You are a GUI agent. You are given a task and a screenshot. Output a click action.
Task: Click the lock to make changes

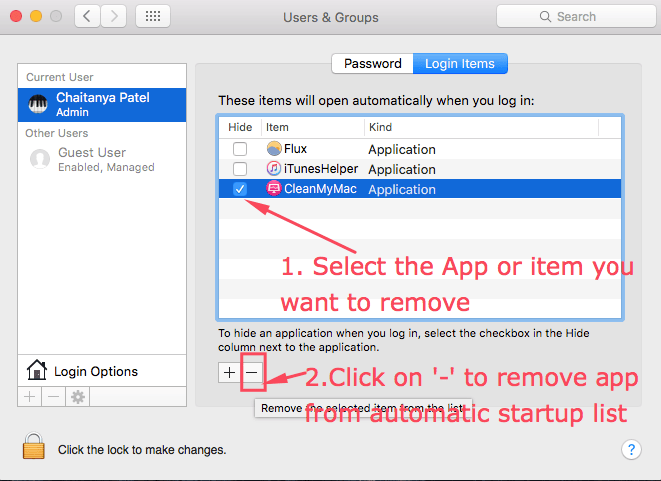(x=34, y=446)
